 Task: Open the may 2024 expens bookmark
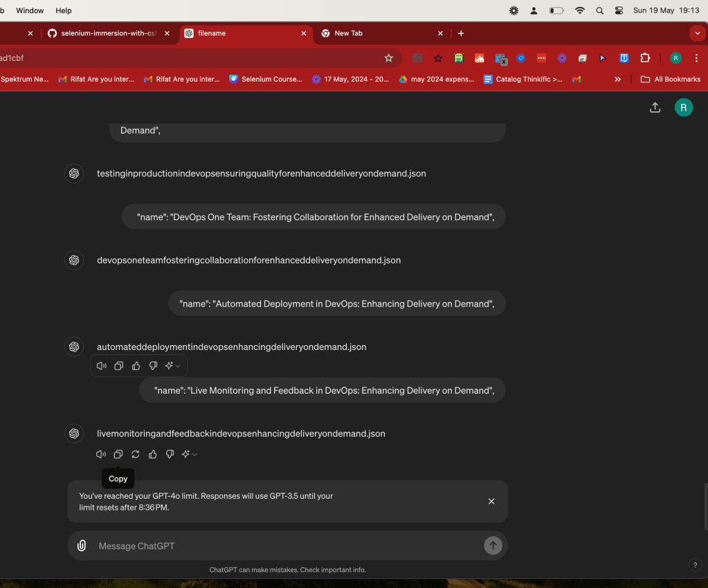(437, 79)
